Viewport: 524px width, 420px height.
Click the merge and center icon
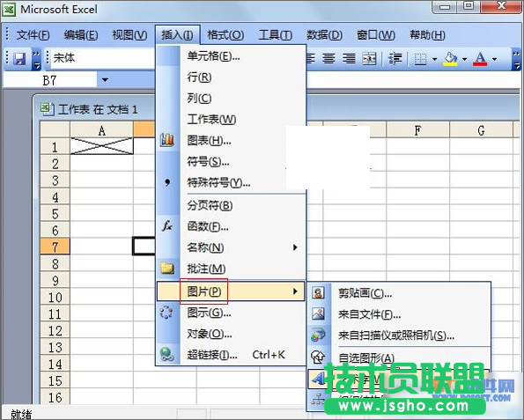(x=370, y=59)
